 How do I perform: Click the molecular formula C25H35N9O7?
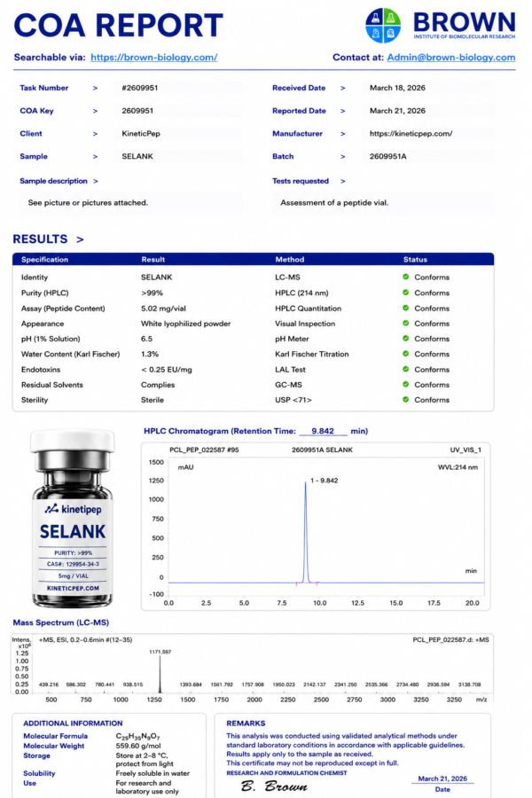tap(138, 737)
